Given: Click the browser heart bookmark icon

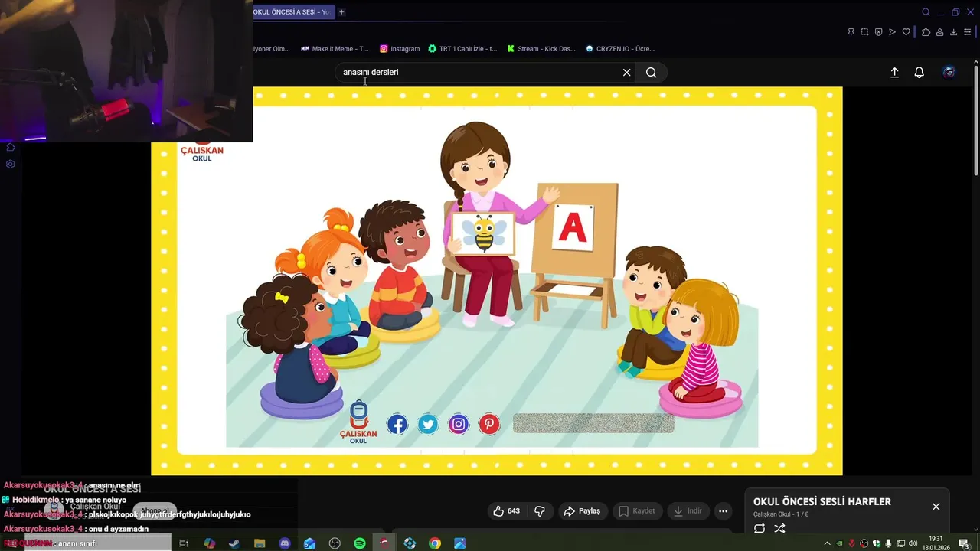Looking at the screenshot, I should (906, 31).
